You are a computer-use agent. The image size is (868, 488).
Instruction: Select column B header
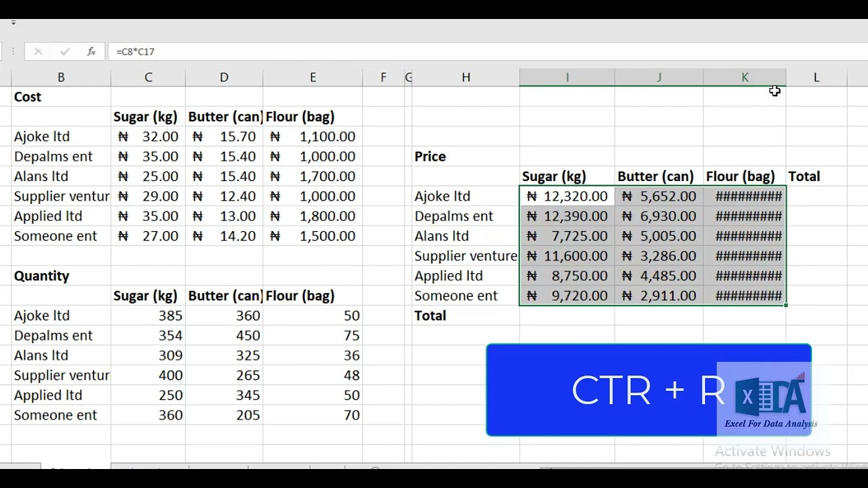click(61, 77)
